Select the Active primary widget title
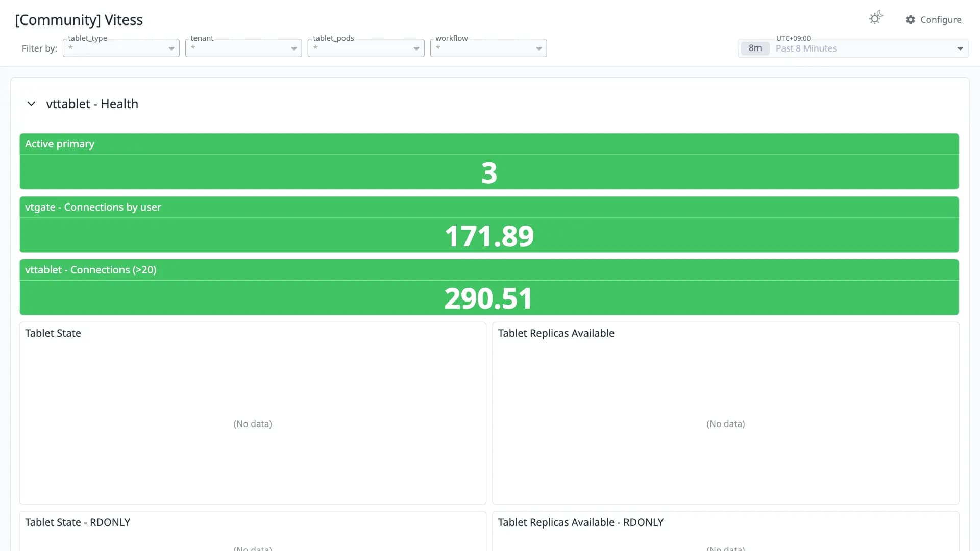Viewport: 980px width, 551px height. pos(60,144)
